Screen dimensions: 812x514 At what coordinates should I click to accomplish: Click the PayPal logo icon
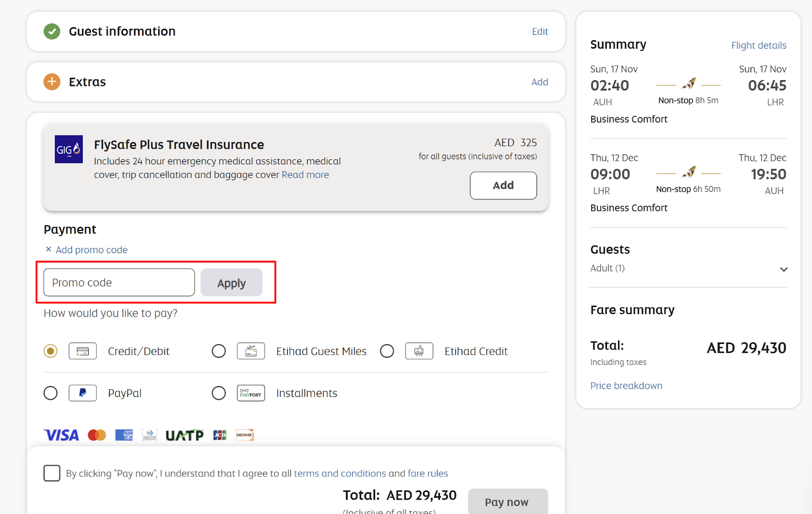pos(83,393)
